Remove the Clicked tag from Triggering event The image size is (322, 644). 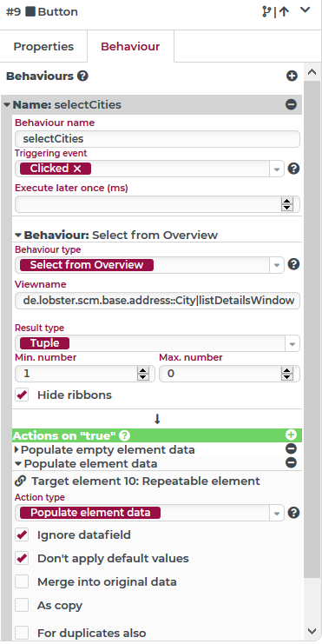click(x=77, y=169)
